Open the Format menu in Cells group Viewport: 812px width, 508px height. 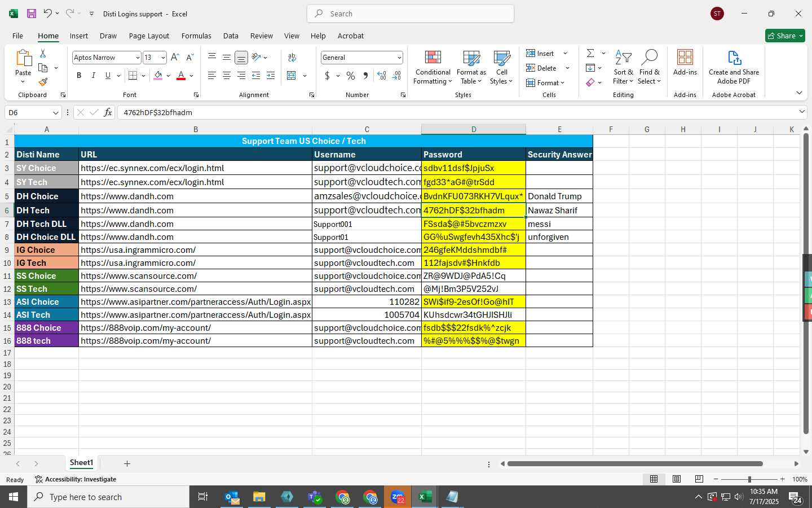[545, 83]
